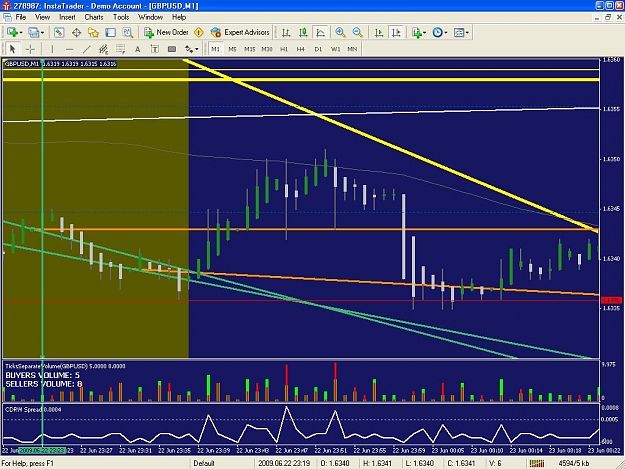Choose the rectangle shape tool
This screenshot has height=469, width=625.
[172, 49]
